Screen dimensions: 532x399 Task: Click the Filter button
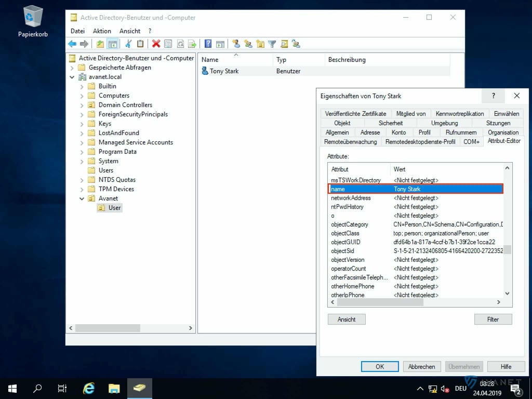(x=493, y=320)
